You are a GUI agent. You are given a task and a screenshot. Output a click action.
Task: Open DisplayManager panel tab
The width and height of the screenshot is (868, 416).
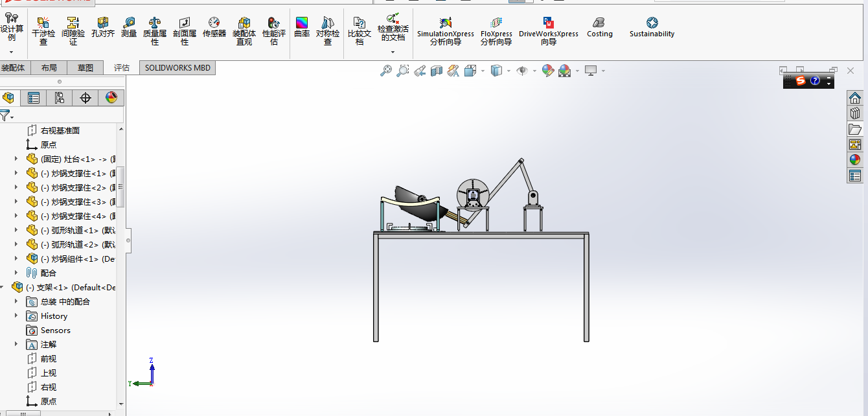point(111,98)
